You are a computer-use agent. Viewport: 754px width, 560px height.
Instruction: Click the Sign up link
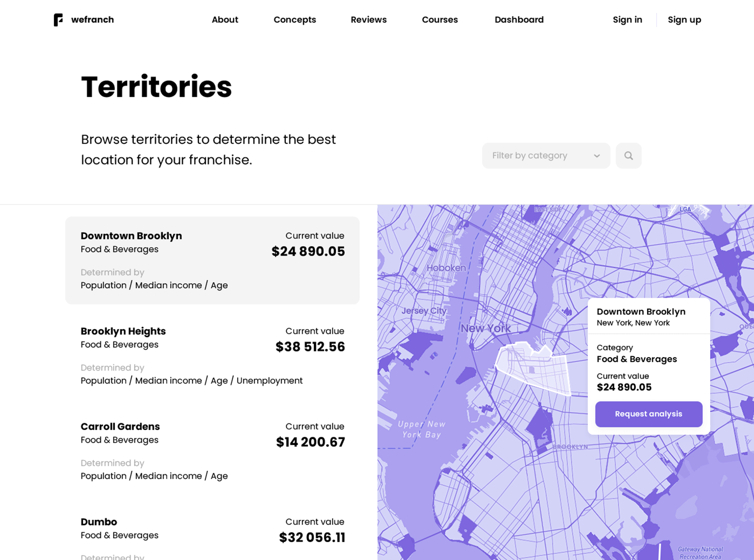pos(684,20)
